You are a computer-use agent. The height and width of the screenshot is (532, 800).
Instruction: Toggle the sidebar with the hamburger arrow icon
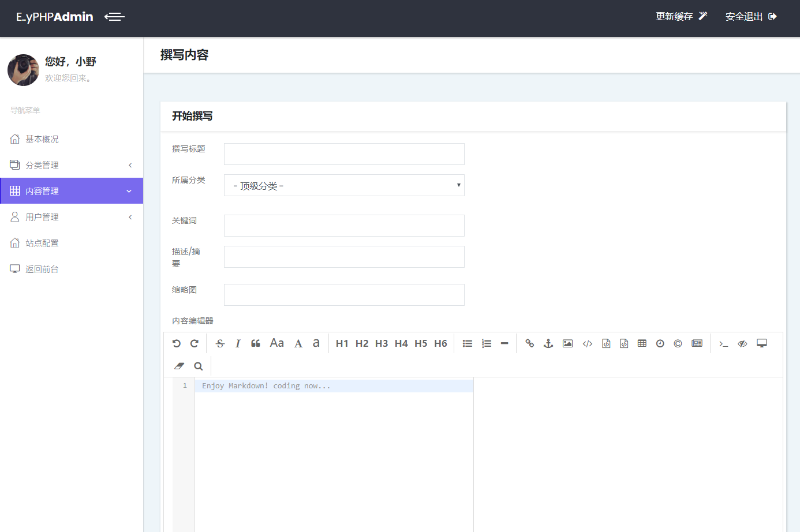[114, 17]
